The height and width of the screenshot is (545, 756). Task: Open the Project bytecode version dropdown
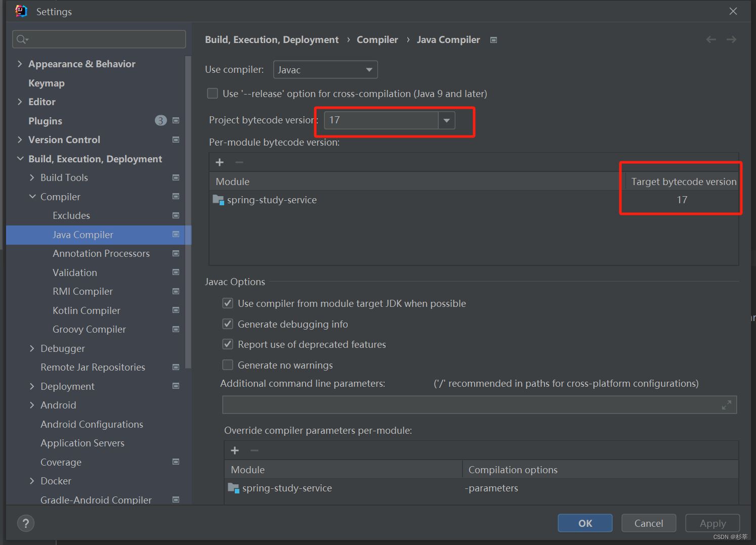(446, 120)
